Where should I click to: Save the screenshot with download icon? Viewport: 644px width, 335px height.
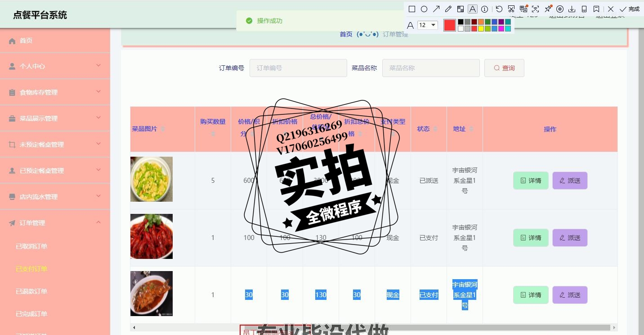tap(572, 9)
